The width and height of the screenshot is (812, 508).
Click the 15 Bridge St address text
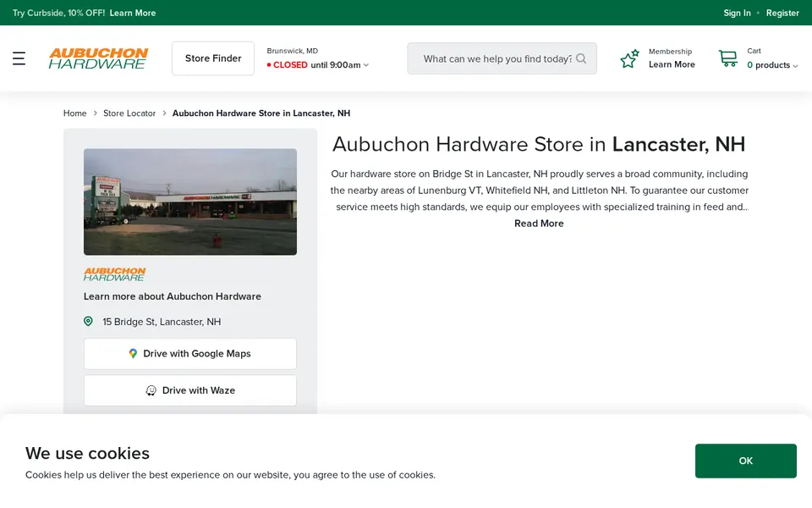tap(162, 322)
